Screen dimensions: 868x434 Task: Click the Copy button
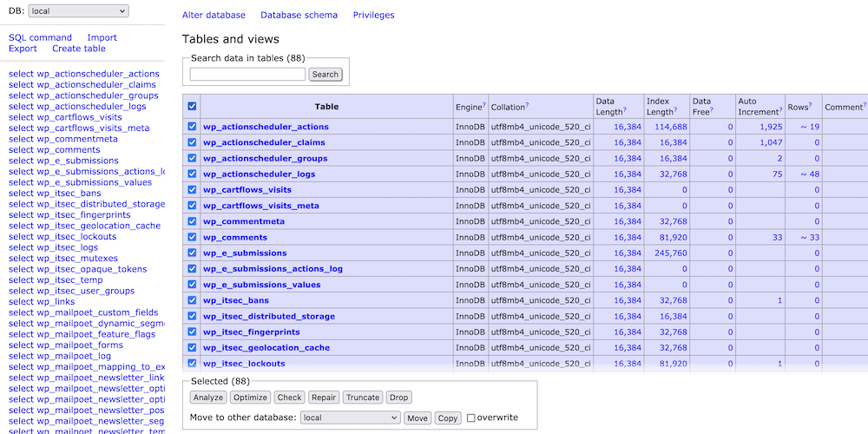(x=448, y=418)
